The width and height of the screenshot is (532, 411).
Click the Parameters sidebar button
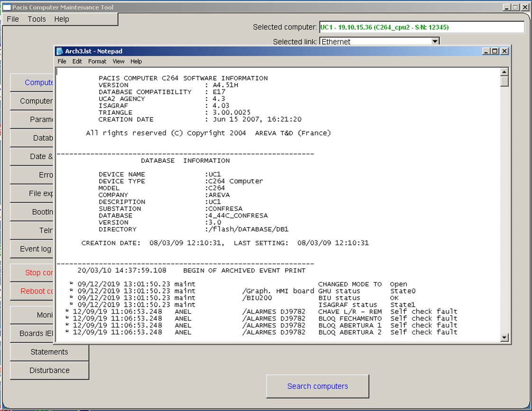tap(32, 119)
